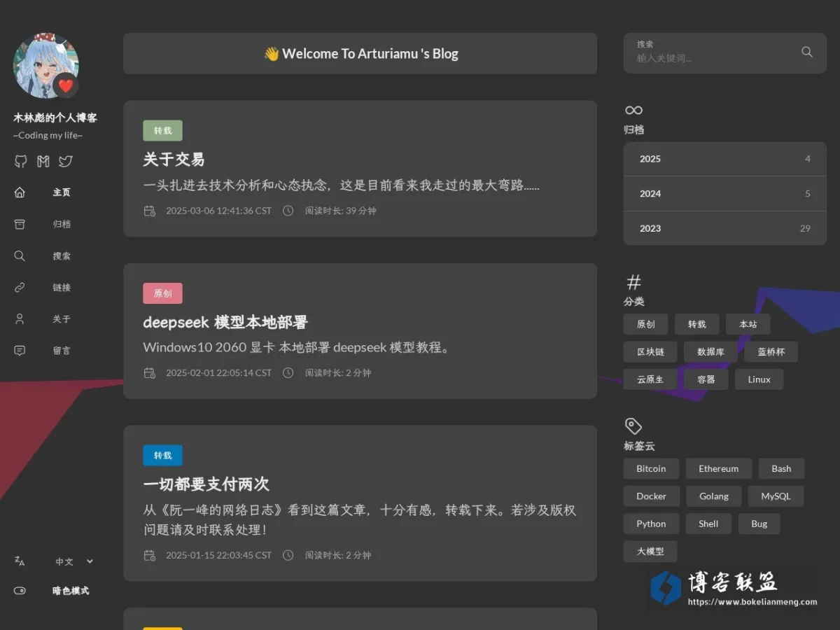Click the Docker tag

coord(651,496)
